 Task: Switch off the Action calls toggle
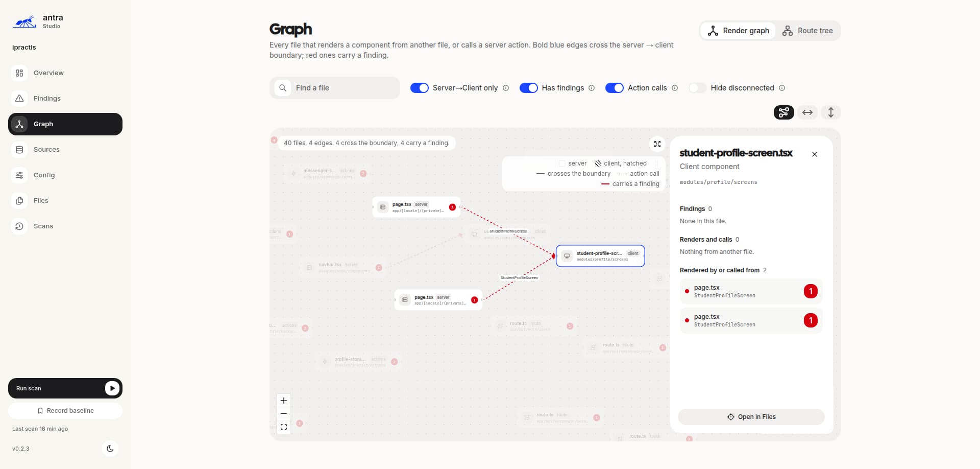tap(615, 88)
